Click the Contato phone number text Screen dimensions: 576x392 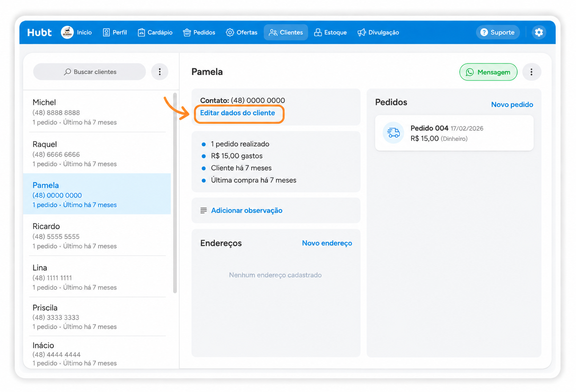(258, 100)
